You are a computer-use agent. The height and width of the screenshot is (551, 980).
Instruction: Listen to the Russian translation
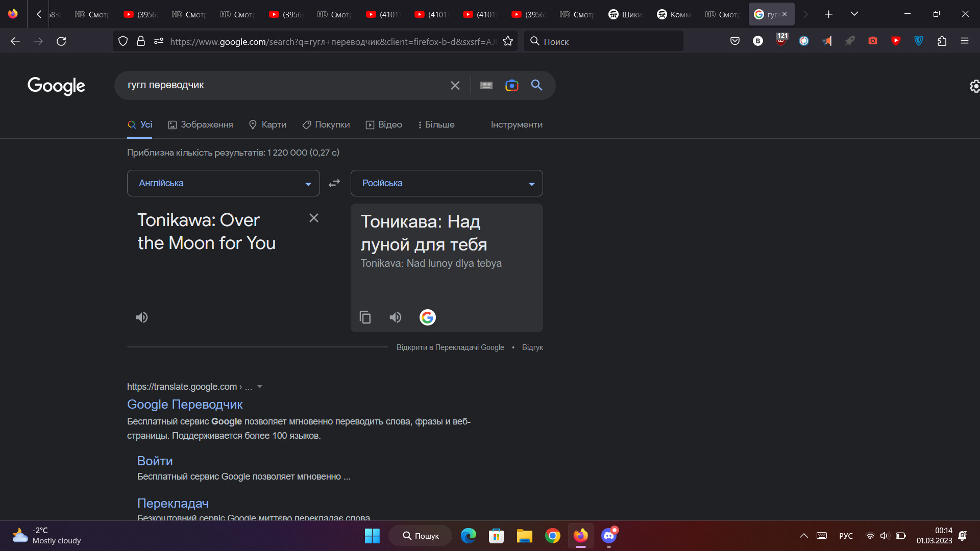396,317
